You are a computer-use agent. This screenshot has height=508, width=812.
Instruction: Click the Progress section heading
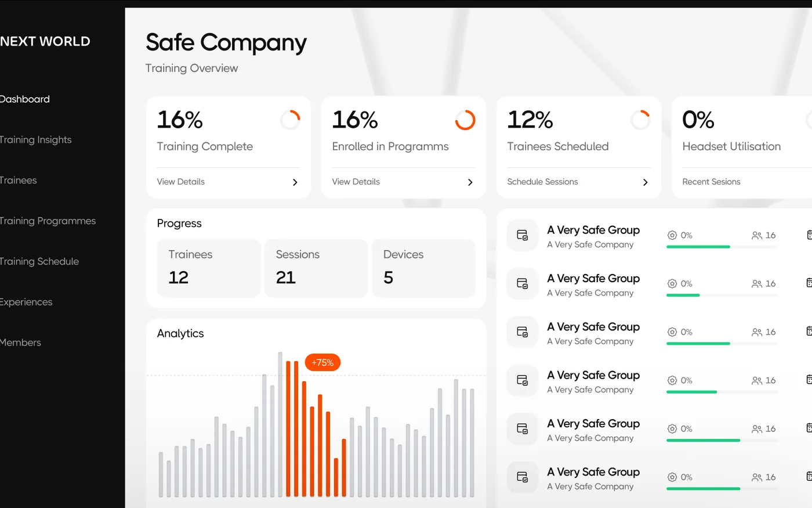click(x=179, y=224)
